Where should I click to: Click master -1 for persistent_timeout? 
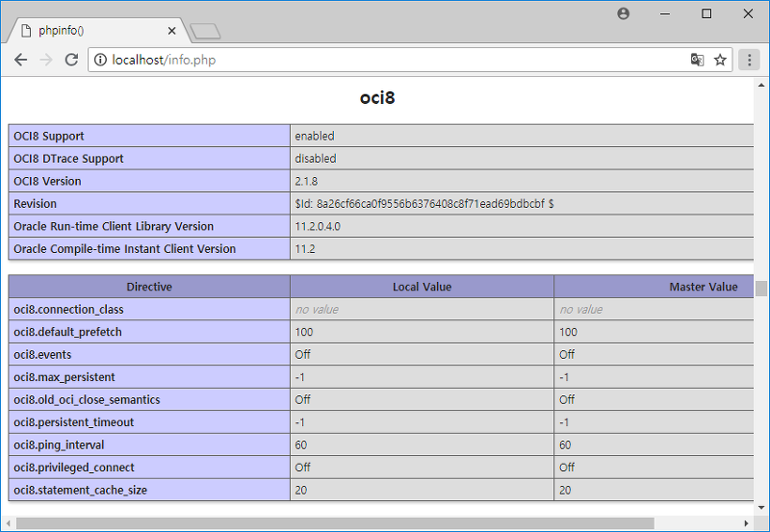click(x=564, y=422)
